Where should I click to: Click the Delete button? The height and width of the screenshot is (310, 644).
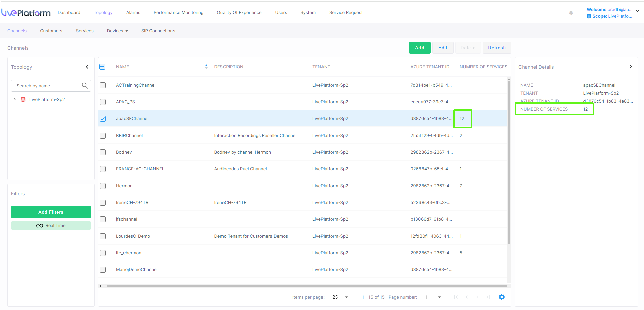pos(468,48)
